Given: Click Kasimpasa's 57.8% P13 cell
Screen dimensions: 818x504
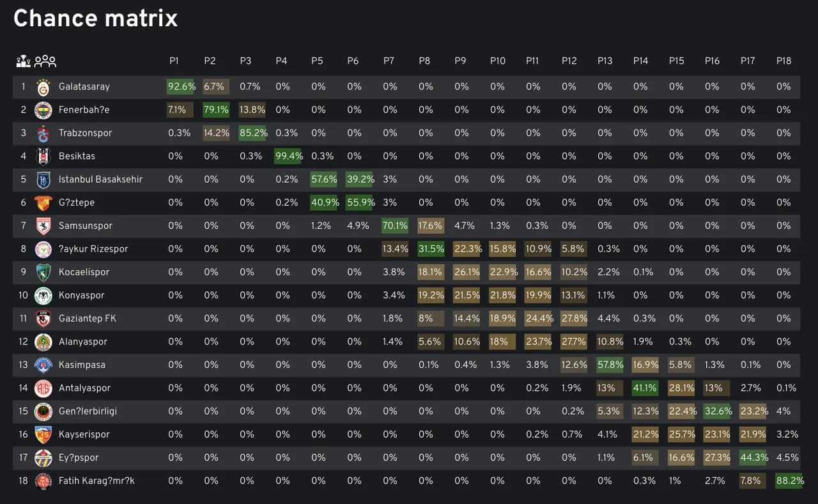Looking at the screenshot, I should tap(610, 365).
